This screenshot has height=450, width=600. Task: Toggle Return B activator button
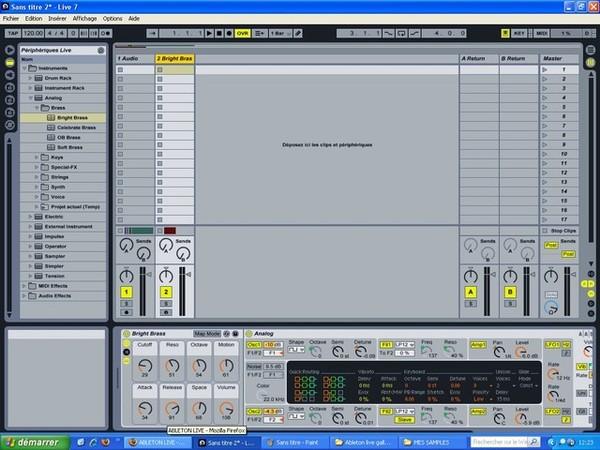(x=510, y=292)
